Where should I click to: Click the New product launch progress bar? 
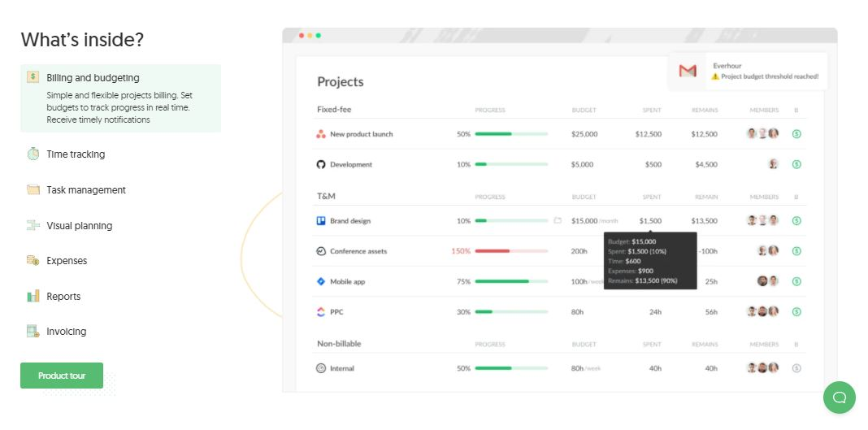511,134
